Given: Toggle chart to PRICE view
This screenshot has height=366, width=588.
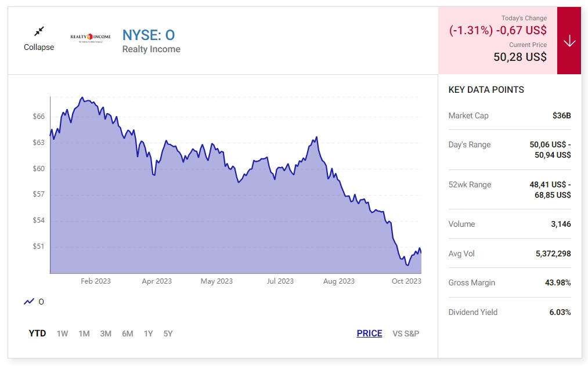Looking at the screenshot, I should click(369, 334).
